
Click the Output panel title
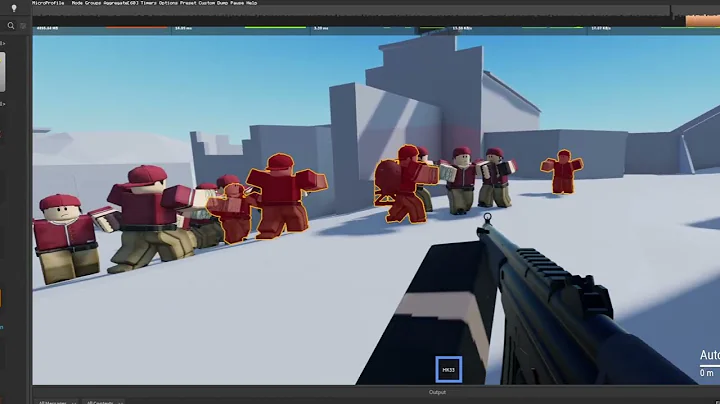pyautogui.click(x=437, y=392)
